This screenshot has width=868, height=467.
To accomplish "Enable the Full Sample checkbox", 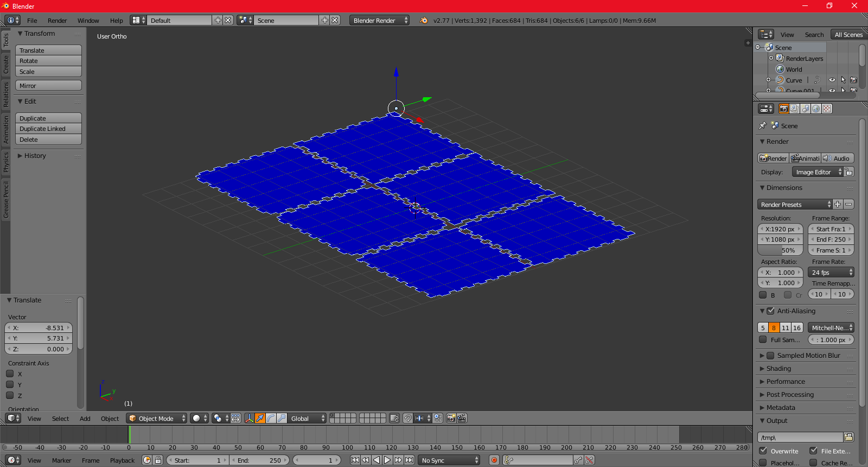I will [763, 339].
